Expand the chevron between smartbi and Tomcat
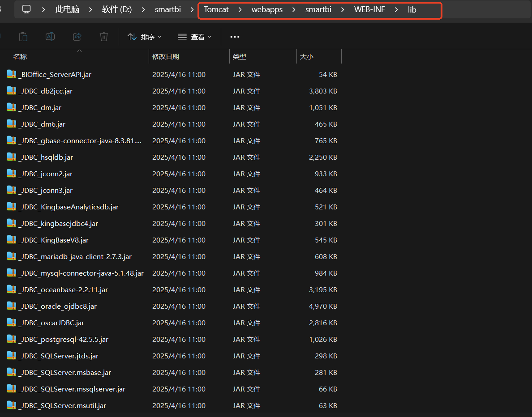Viewport: 532px width, 417px height. pos(192,9)
